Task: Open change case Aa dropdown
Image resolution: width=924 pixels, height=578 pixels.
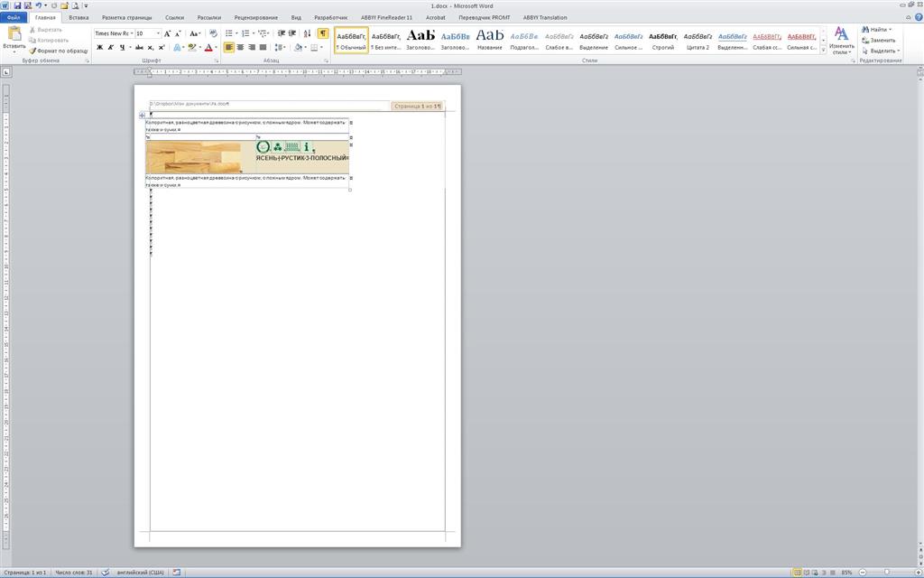Action: [x=195, y=33]
